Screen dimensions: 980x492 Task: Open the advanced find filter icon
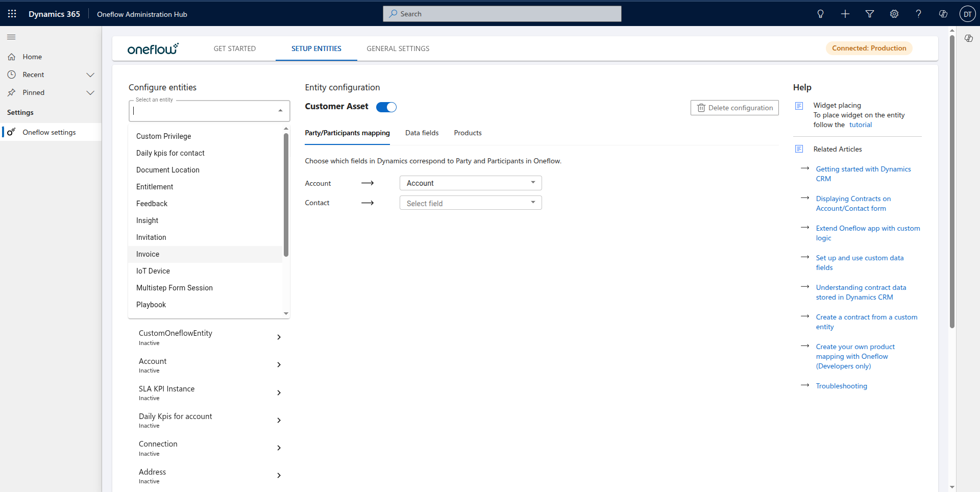point(870,14)
